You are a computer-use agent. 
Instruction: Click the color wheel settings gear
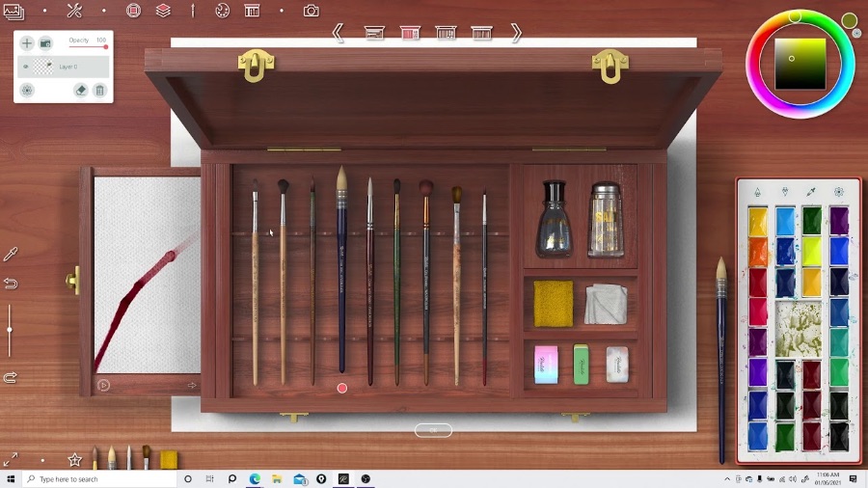[856, 34]
